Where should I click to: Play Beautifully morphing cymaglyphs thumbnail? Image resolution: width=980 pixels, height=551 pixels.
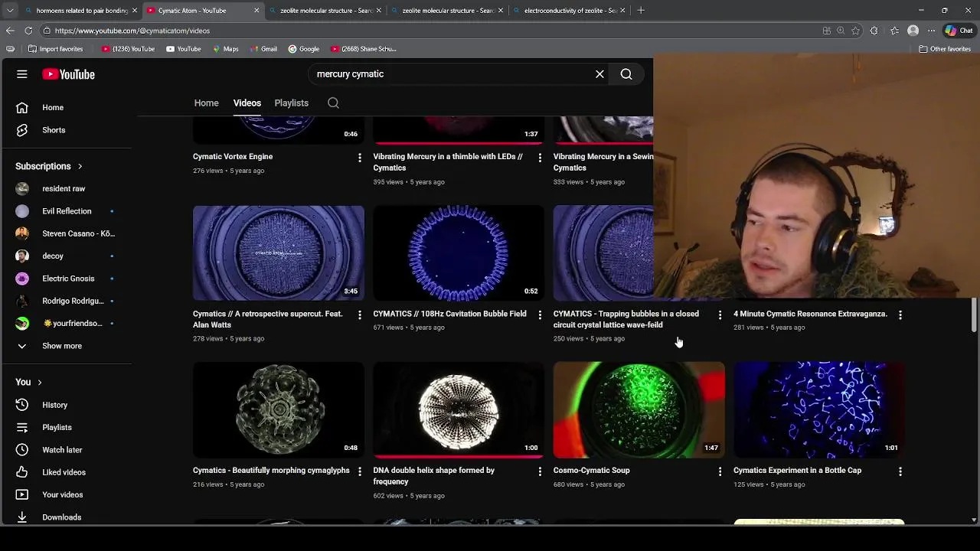click(x=279, y=410)
